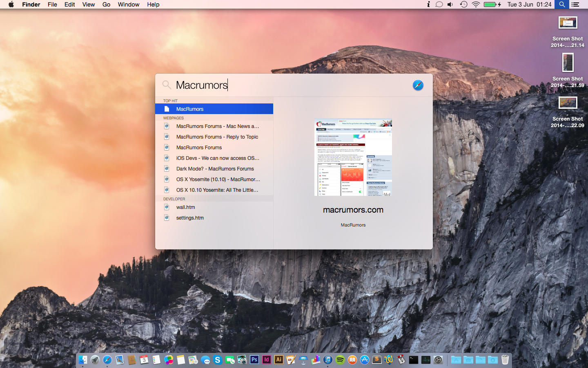Image resolution: width=588 pixels, height=368 pixels.
Task: Click the date and time 'Tue 3 Jun 01:24'
Action: coord(530,4)
